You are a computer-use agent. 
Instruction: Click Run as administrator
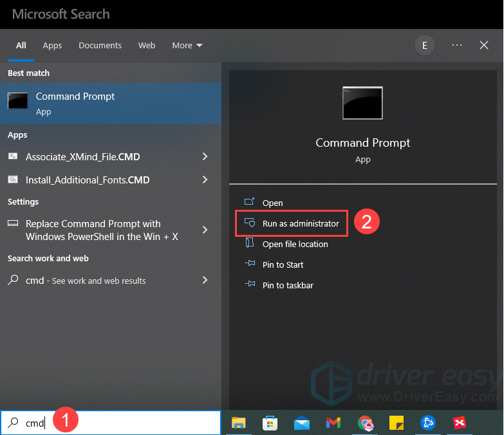pos(300,223)
